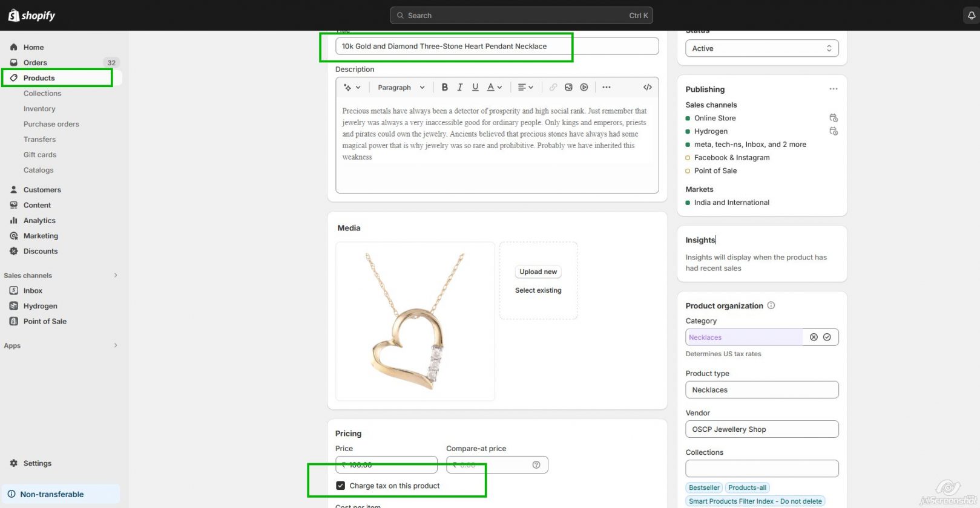Insert image into the description
980x508 pixels.
click(568, 87)
